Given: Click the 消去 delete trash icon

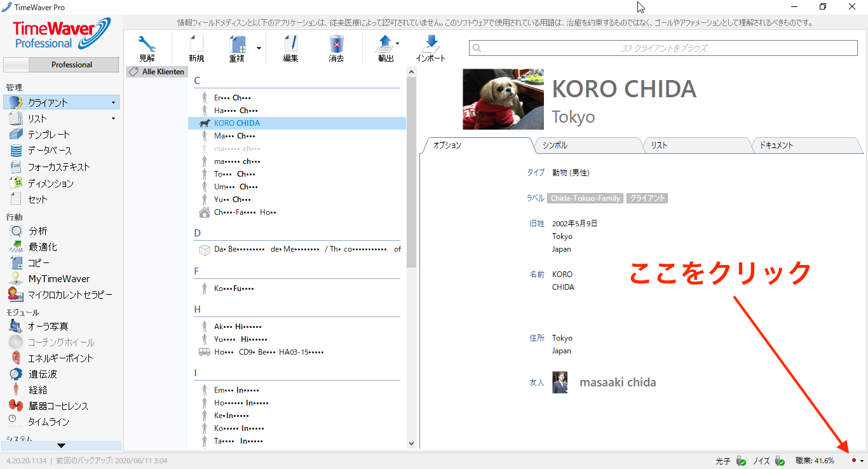Looking at the screenshot, I should (336, 44).
